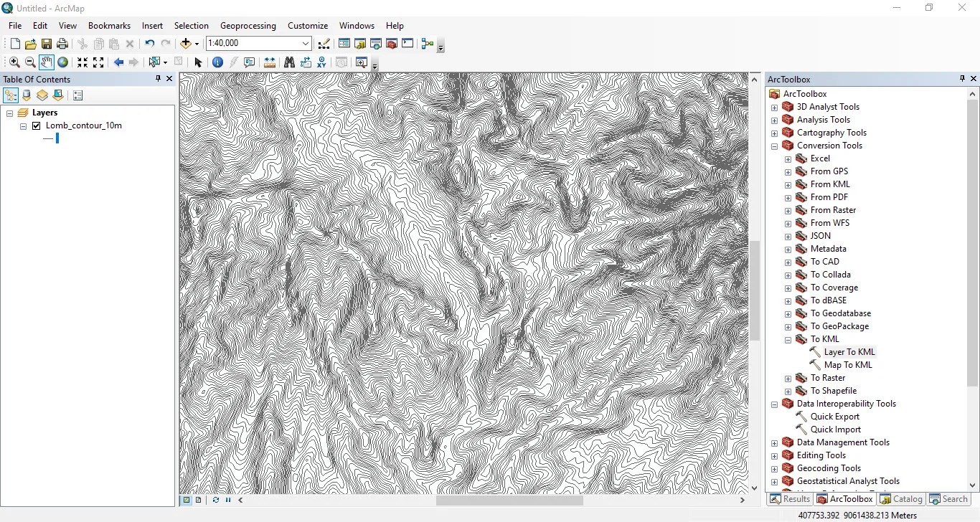Image resolution: width=980 pixels, height=522 pixels.
Task: Select the Zoom Out magnifier tool
Action: (x=30, y=62)
